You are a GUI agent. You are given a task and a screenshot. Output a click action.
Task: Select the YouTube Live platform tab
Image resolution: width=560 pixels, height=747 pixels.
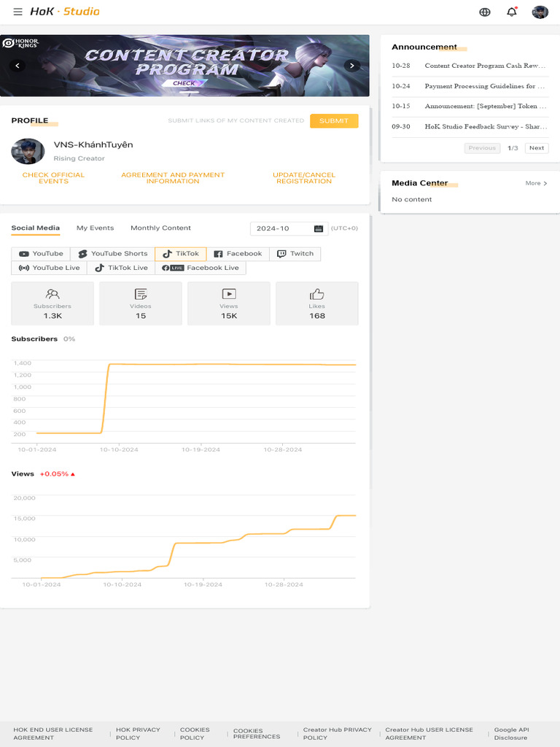tap(49, 268)
